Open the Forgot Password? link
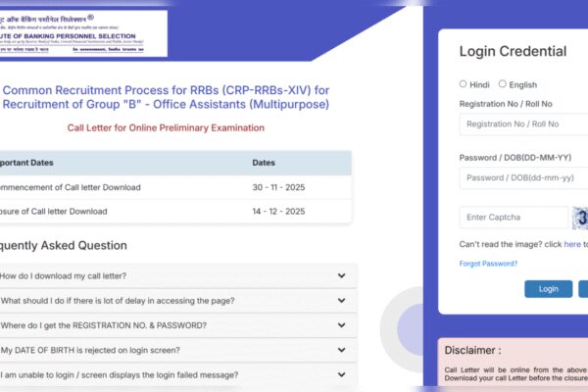The image size is (588, 392). 488,264
